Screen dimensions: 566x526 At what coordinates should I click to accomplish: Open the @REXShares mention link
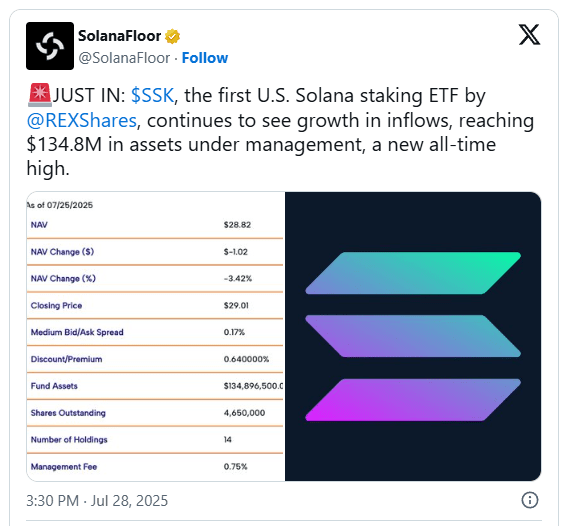click(82, 121)
